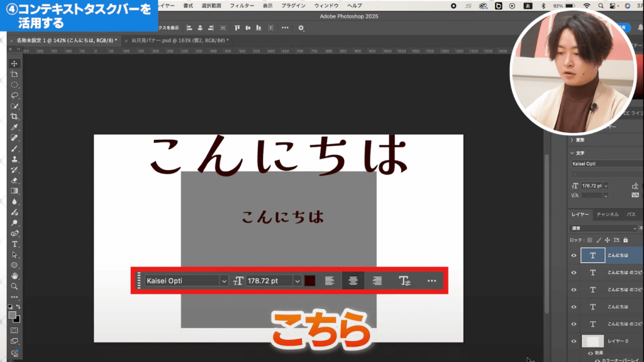
Task: Change screen mode from the toolbar
Action: pyautogui.click(x=14, y=341)
